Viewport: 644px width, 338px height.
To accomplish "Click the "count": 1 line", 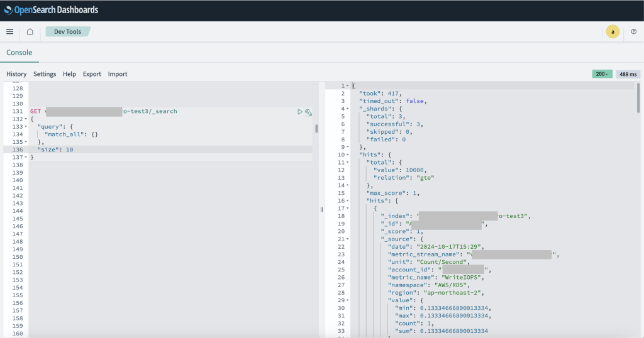I will pyautogui.click(x=414, y=324).
